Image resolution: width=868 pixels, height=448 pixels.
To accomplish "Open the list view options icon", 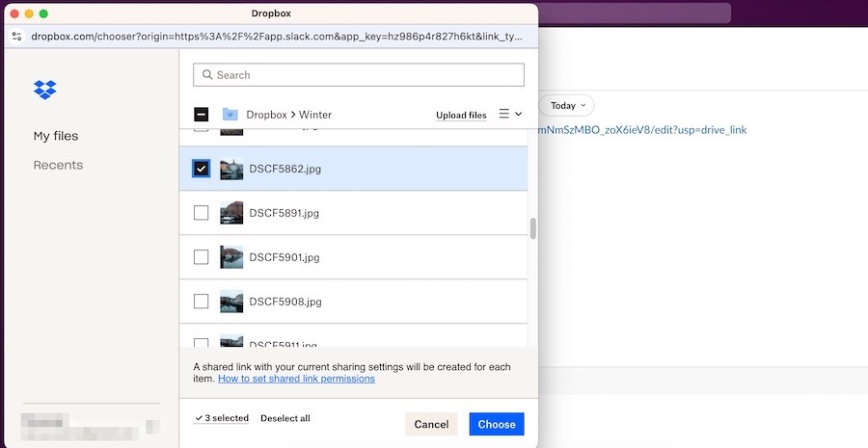I will [x=503, y=114].
